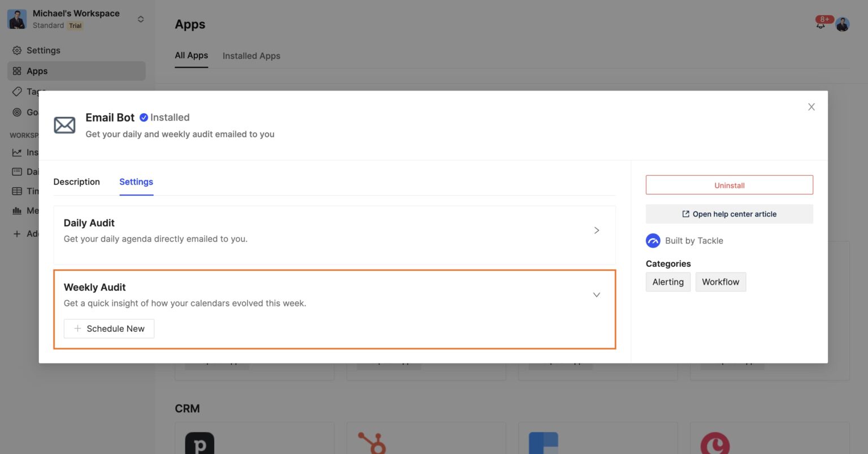The width and height of the screenshot is (868, 454).
Task: Click the workspace profile picture
Action: [x=17, y=19]
